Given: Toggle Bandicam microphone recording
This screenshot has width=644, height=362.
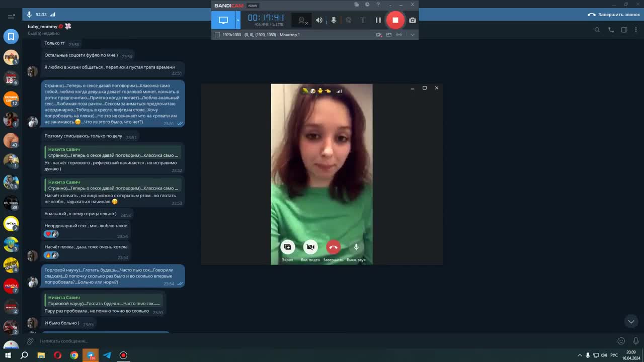Looking at the screenshot, I should point(333,20).
